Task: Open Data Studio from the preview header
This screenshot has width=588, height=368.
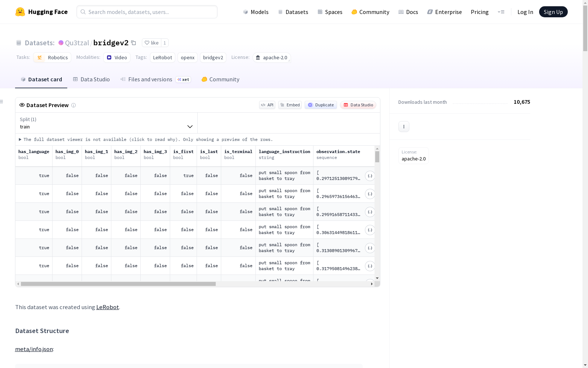Action: point(358,105)
